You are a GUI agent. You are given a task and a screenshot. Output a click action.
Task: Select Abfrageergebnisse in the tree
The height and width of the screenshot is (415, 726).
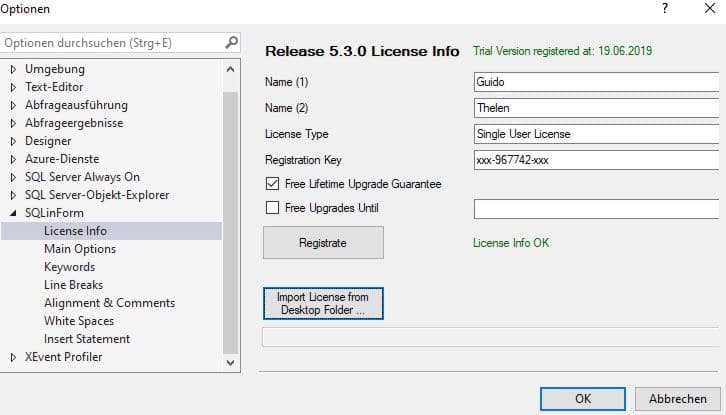[x=74, y=123]
